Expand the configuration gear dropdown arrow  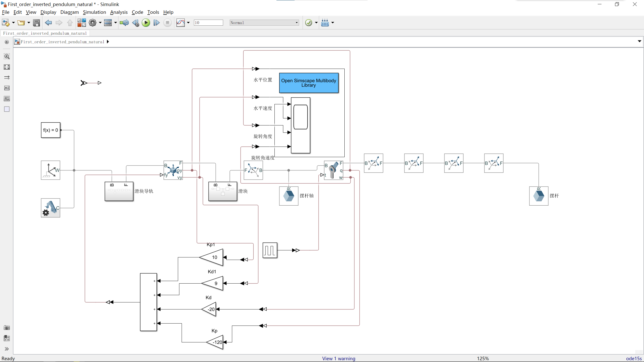pyautogui.click(x=100, y=23)
